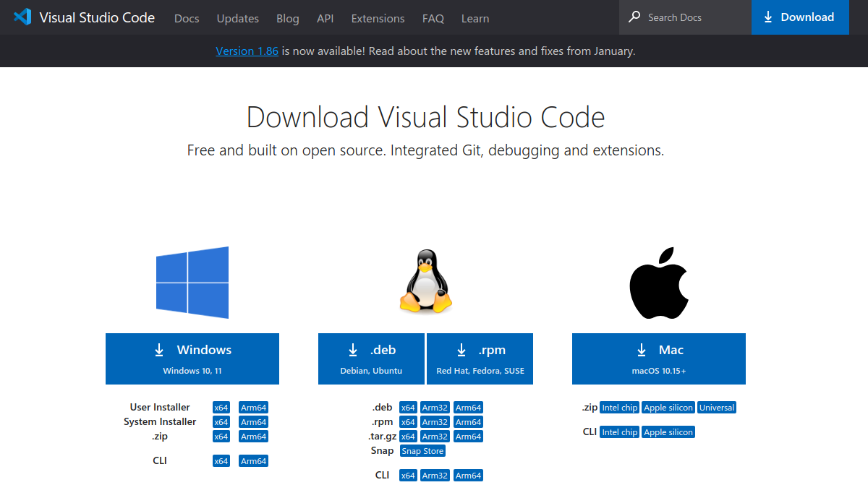868x498 pixels.
Task: Click the search magnifier in Search Docs
Action: tap(634, 16)
